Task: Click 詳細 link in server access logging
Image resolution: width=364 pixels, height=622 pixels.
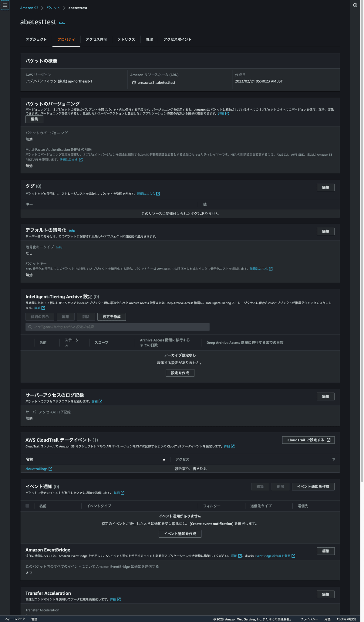Action: click(95, 401)
